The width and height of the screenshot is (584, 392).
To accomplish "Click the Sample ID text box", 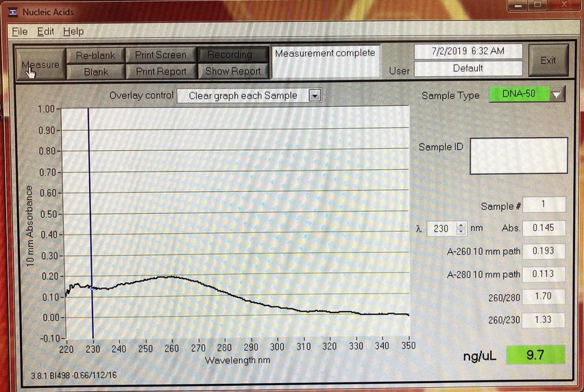I will point(518,156).
